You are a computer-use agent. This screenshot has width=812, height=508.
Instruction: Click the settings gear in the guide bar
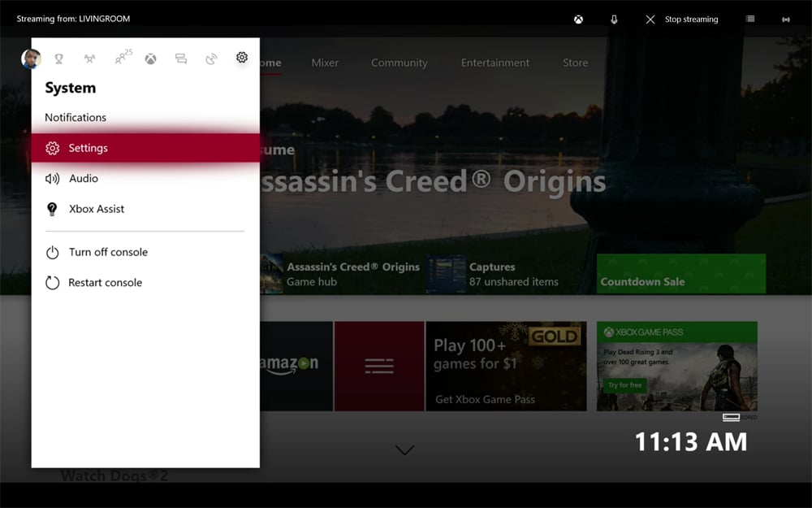click(241, 58)
